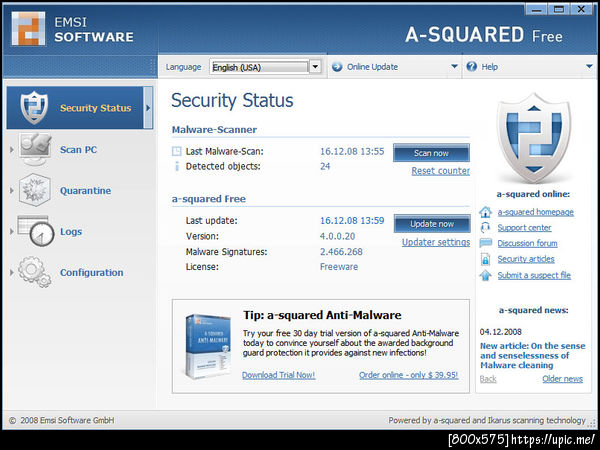
Task: Open the Logs section
Action: point(71,232)
